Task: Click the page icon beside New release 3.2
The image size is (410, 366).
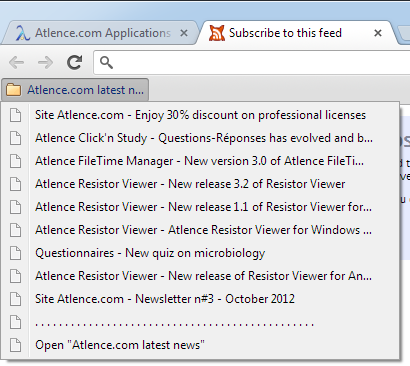Action: click(x=15, y=184)
